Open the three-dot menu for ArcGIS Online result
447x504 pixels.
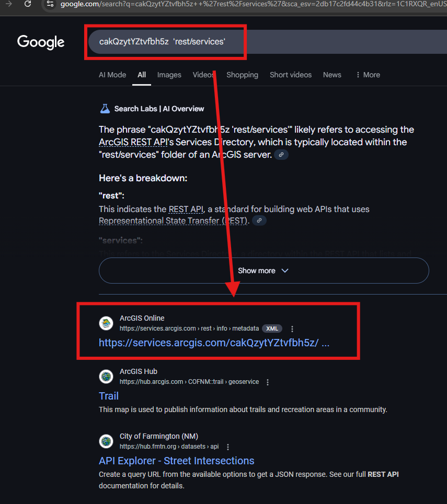point(292,329)
